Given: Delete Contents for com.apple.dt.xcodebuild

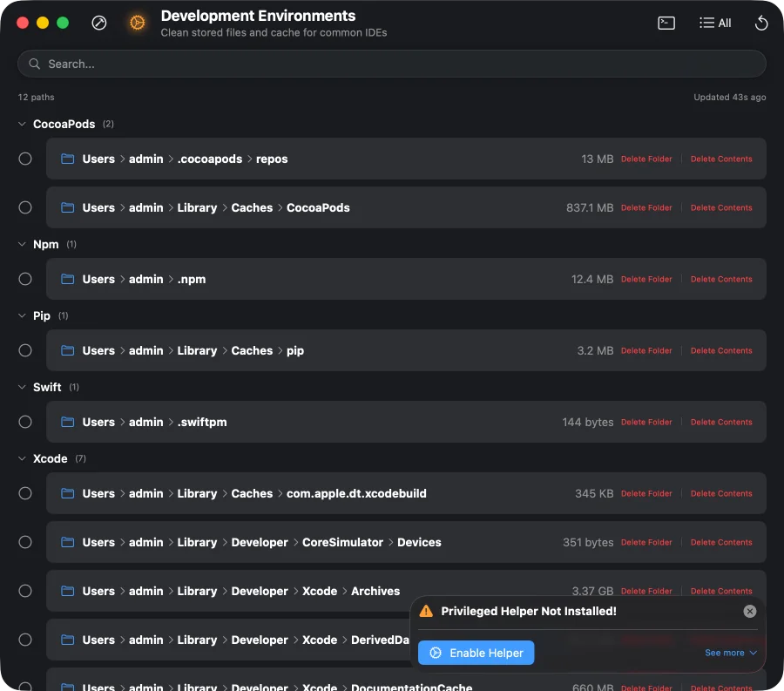Looking at the screenshot, I should (x=721, y=493).
